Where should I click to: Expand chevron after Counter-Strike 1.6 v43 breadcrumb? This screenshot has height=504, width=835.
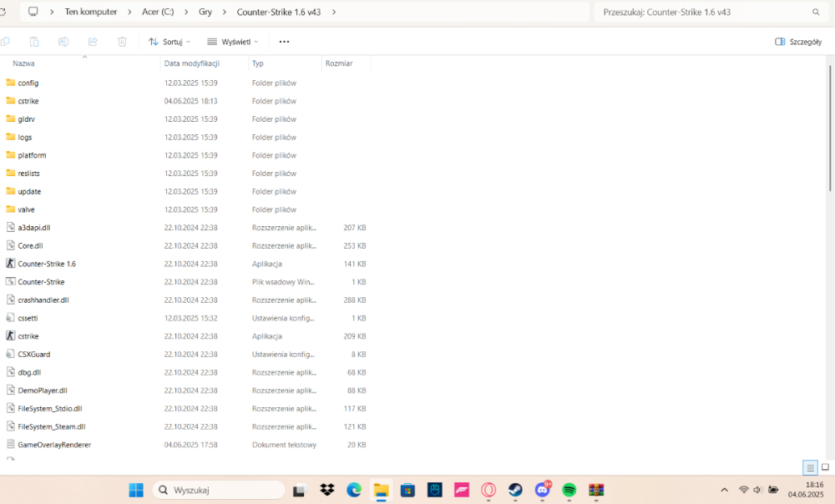coord(334,12)
